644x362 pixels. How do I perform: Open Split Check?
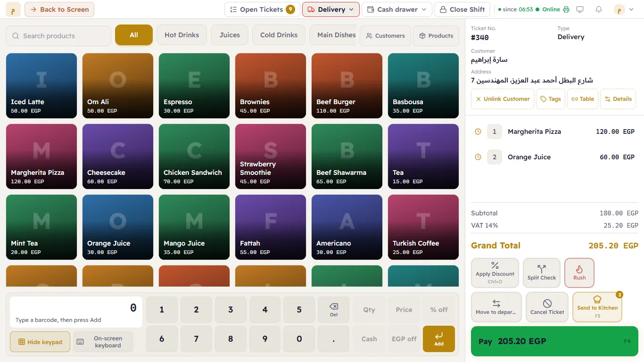coord(542,273)
